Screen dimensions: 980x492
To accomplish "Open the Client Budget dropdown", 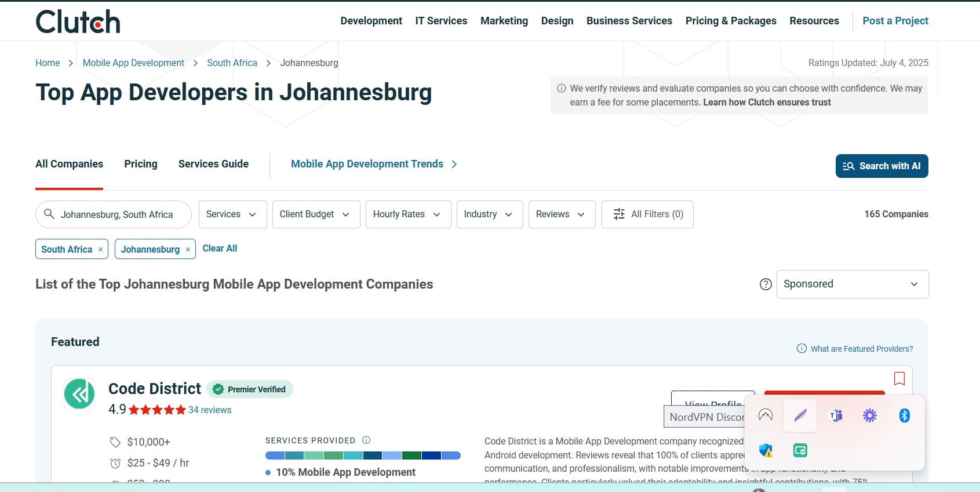I will pos(316,214).
